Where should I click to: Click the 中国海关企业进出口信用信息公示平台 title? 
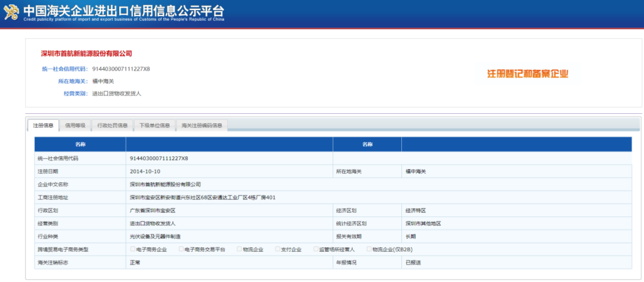[123, 10]
